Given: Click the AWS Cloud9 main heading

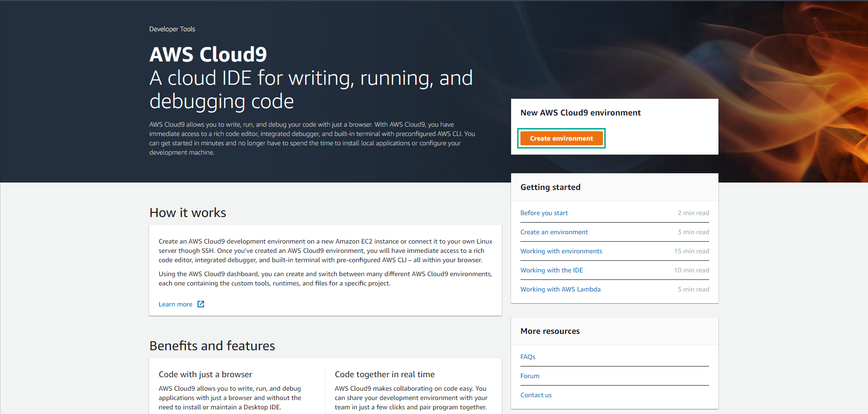Looking at the screenshot, I should [208, 54].
